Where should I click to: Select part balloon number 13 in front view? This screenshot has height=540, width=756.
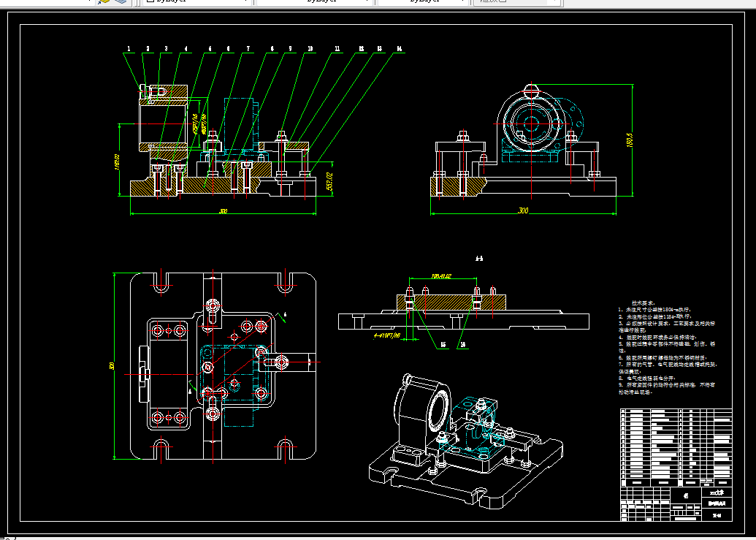click(x=379, y=49)
